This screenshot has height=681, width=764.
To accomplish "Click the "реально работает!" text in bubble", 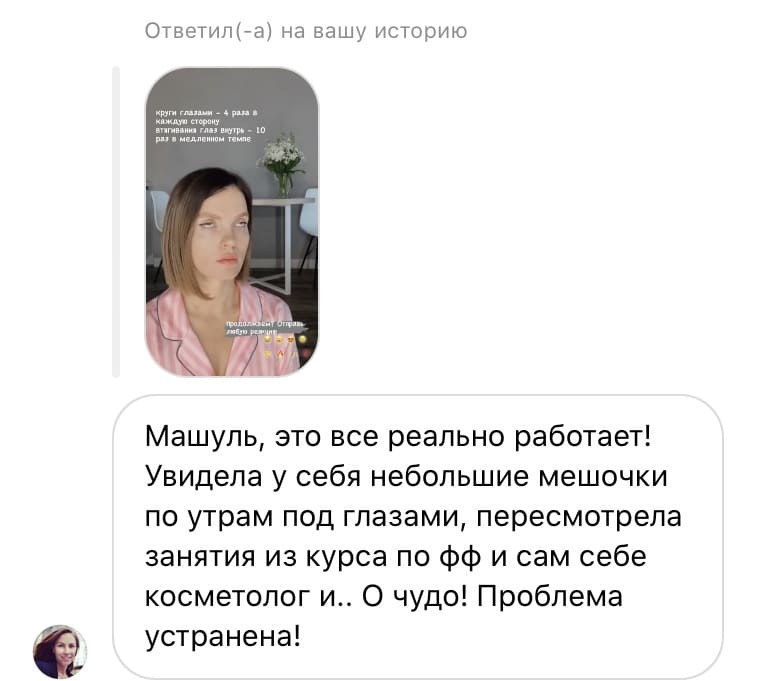I will click(x=519, y=437).
